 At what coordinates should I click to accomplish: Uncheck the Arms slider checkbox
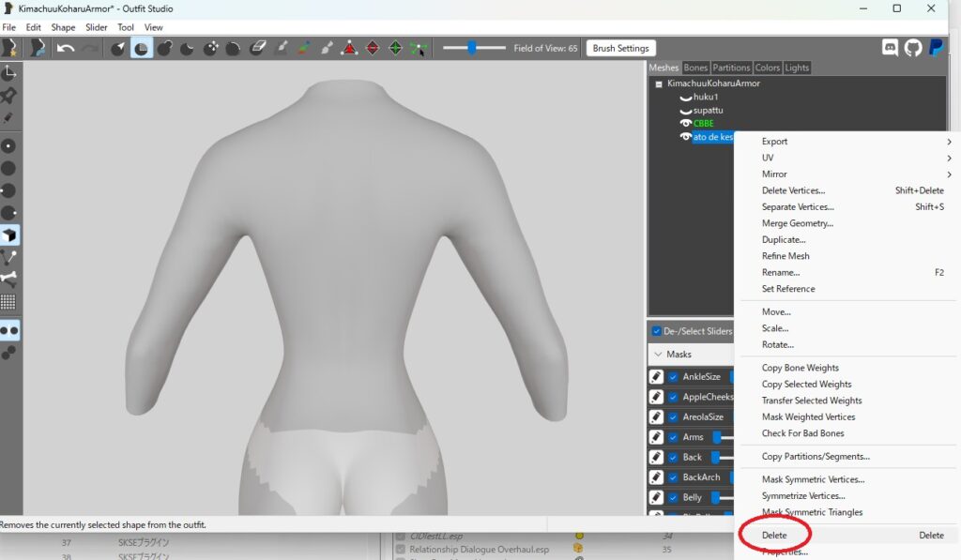point(673,437)
